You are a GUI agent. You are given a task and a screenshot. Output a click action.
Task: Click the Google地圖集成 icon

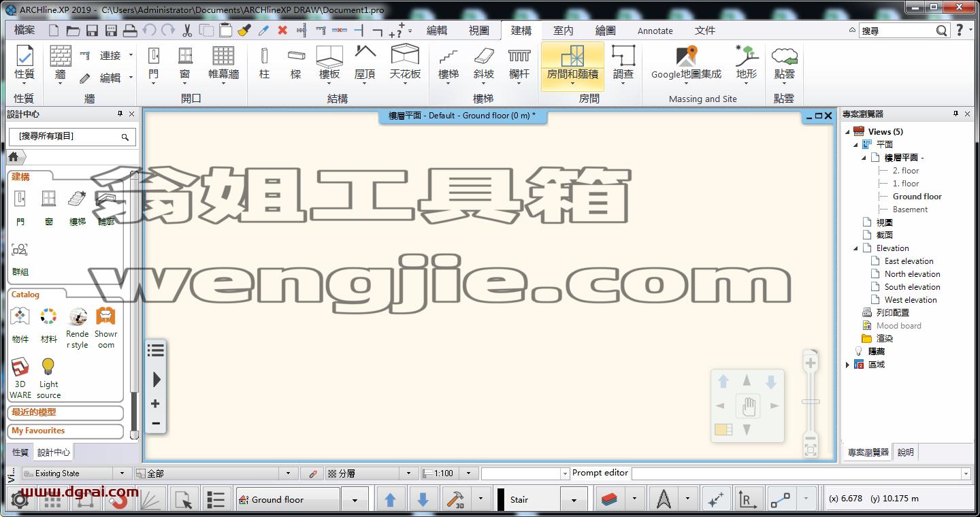click(686, 56)
